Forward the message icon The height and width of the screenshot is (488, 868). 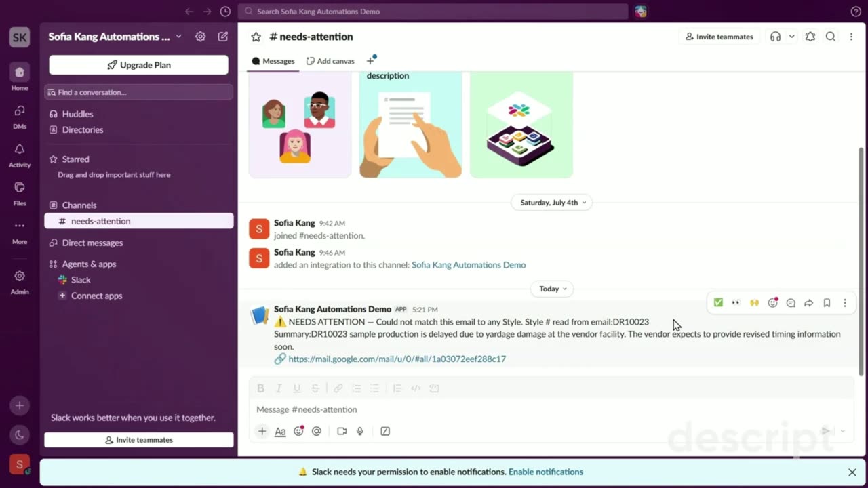tap(809, 303)
